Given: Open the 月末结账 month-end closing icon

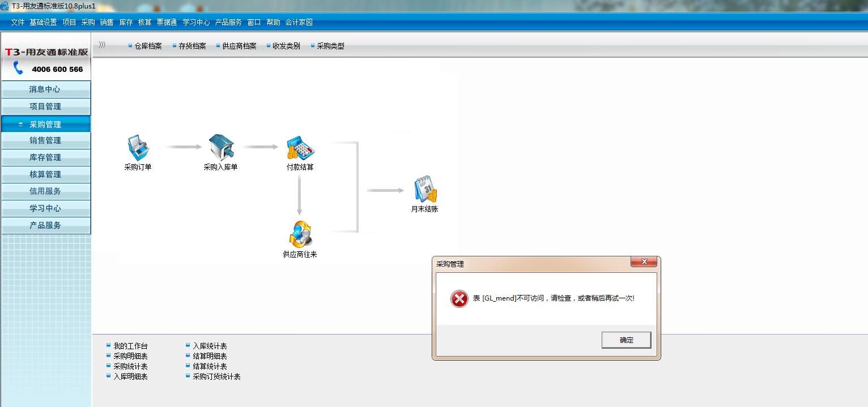Looking at the screenshot, I should (425, 190).
